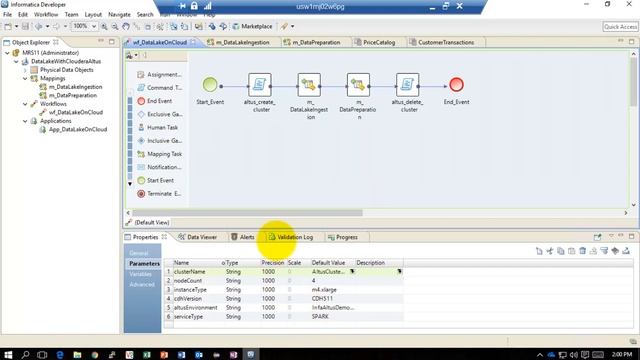
Task: Pick Notification task from the palette
Action: (x=159, y=167)
